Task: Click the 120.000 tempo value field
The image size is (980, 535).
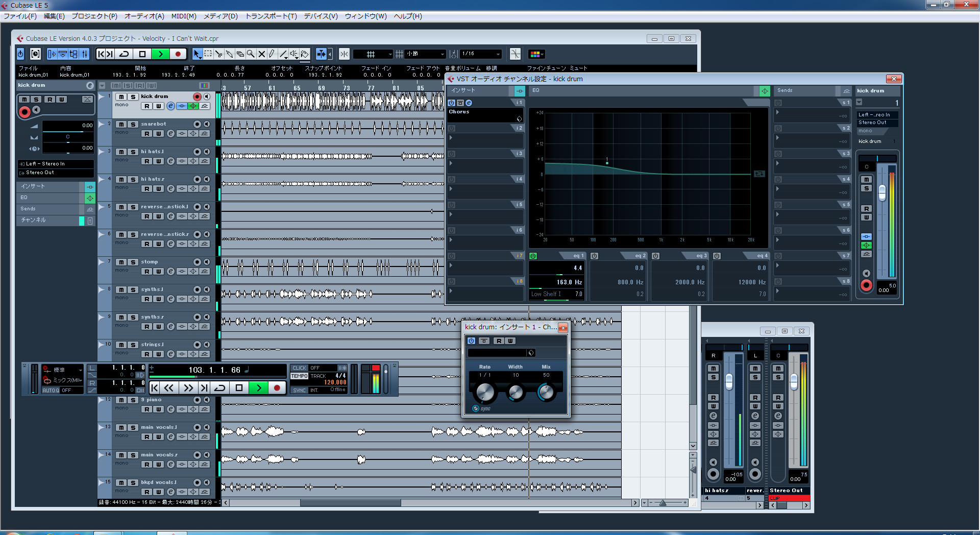Action: pos(335,382)
